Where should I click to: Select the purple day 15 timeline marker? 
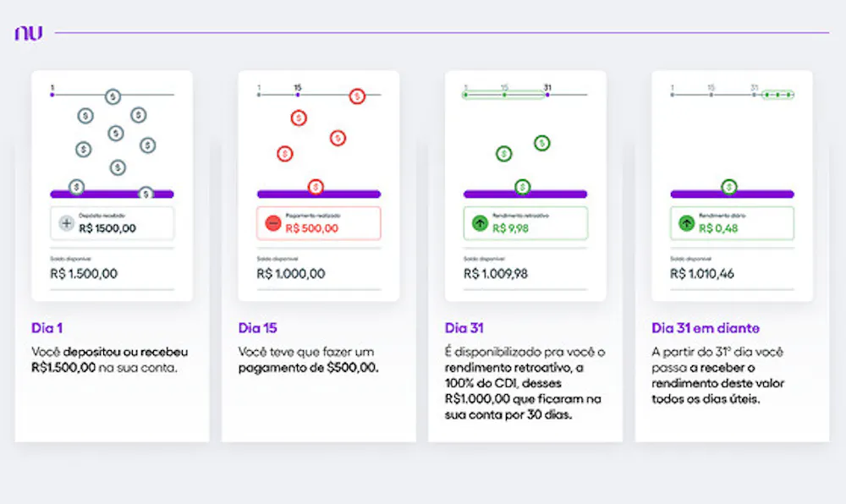pos(297,95)
